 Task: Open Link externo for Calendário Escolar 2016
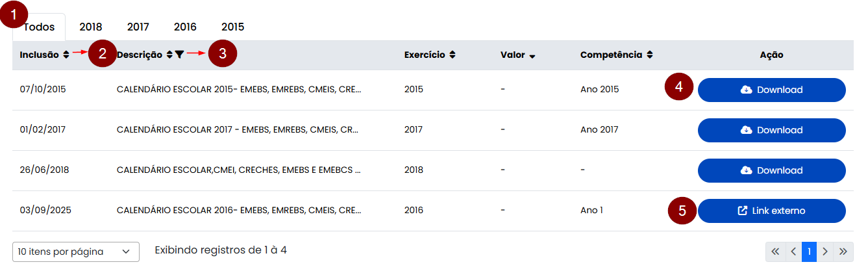click(x=771, y=211)
